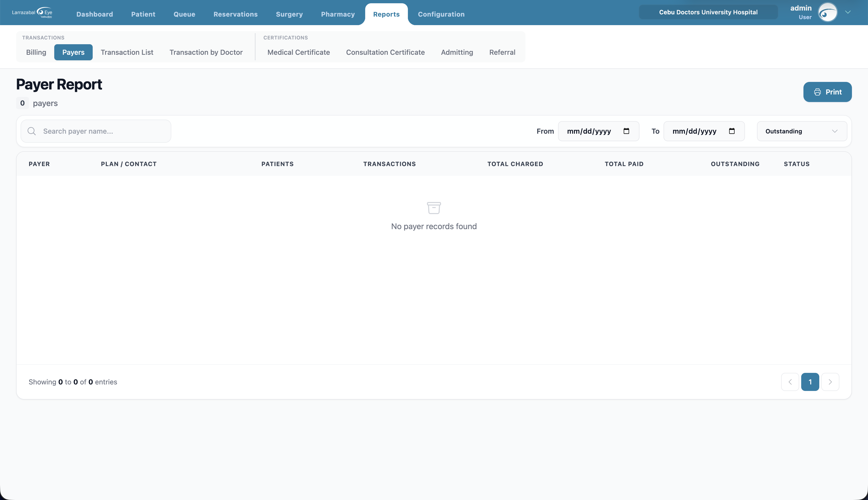Click the Larrazabal Eye logo

pyautogui.click(x=32, y=12)
